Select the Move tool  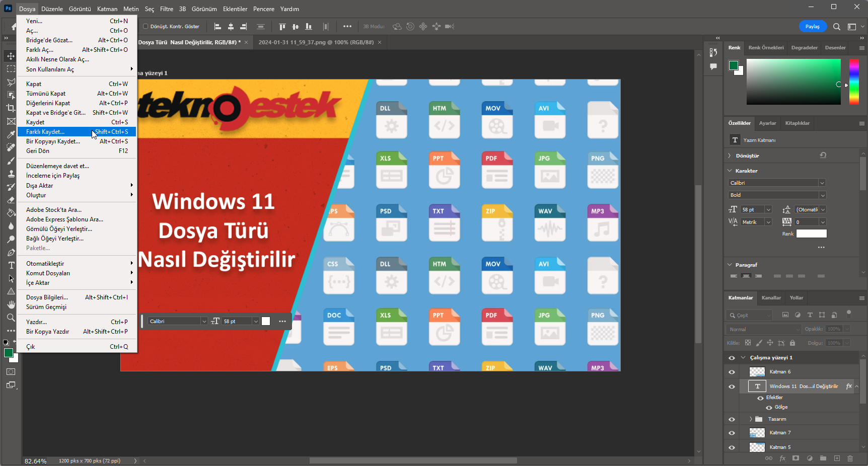[x=11, y=56]
